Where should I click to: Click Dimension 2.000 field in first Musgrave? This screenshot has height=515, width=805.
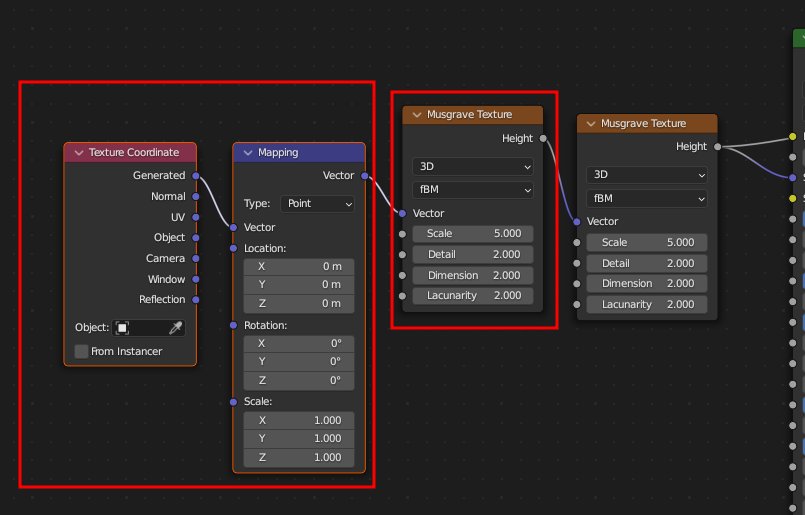coord(473,276)
